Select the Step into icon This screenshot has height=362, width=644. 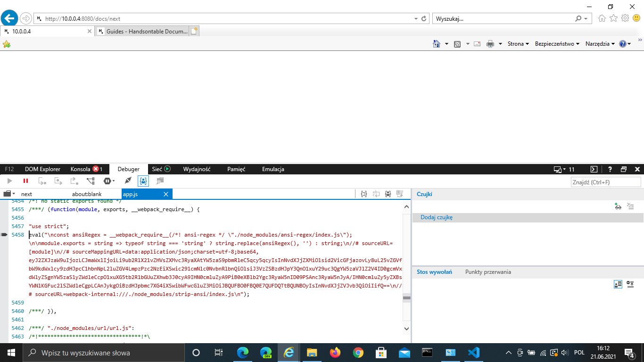click(x=42, y=181)
